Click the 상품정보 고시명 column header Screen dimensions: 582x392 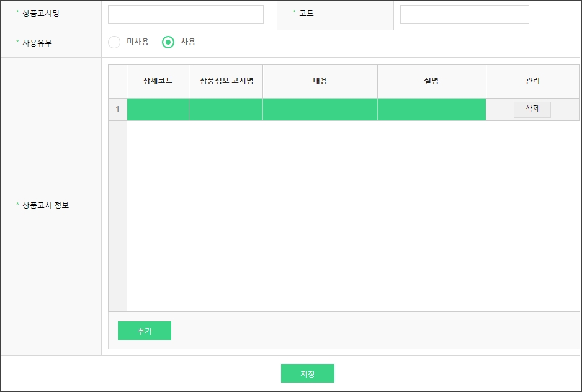point(226,81)
